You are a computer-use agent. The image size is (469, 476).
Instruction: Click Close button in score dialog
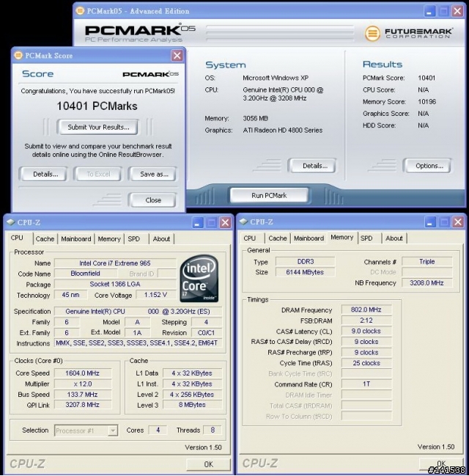pyautogui.click(x=153, y=200)
